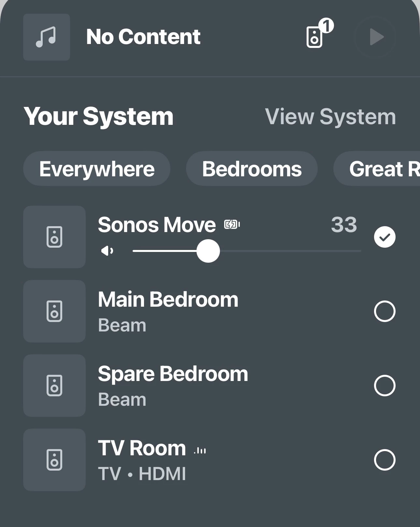
Task: Tap the Sonos Move speaker thumbnail
Action: 54,237
